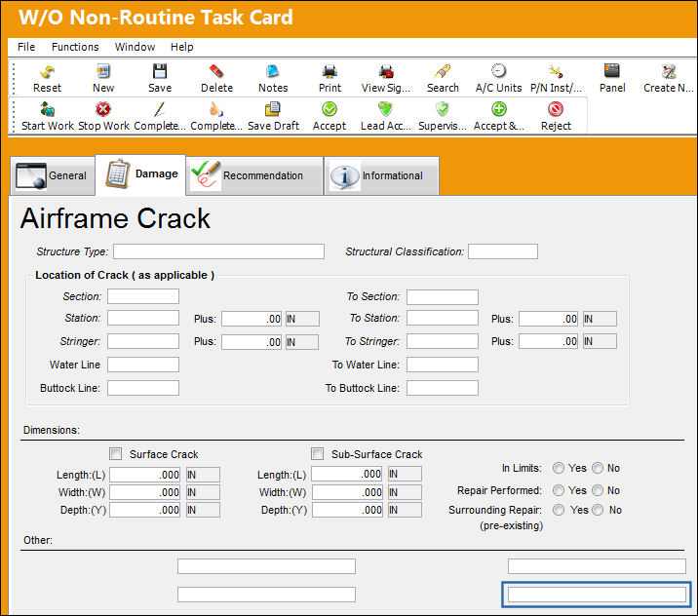Open the Help menu
Image resolution: width=698 pixels, height=616 pixels.
(x=181, y=47)
